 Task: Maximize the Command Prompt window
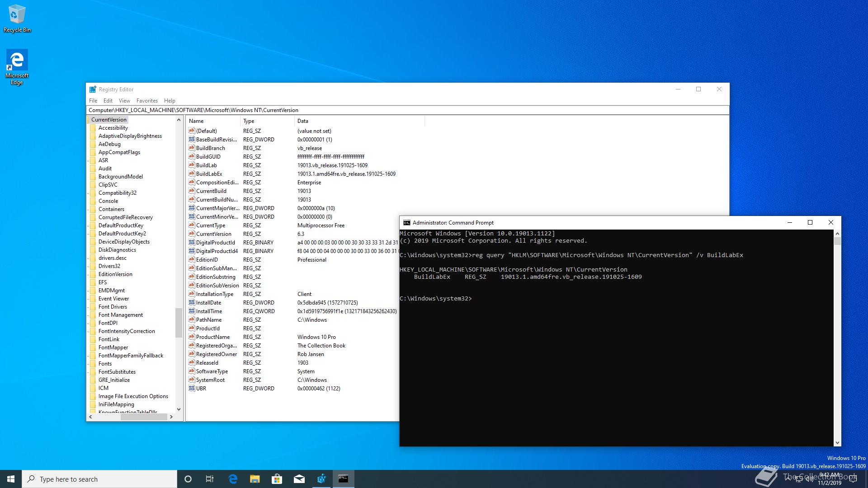point(810,222)
